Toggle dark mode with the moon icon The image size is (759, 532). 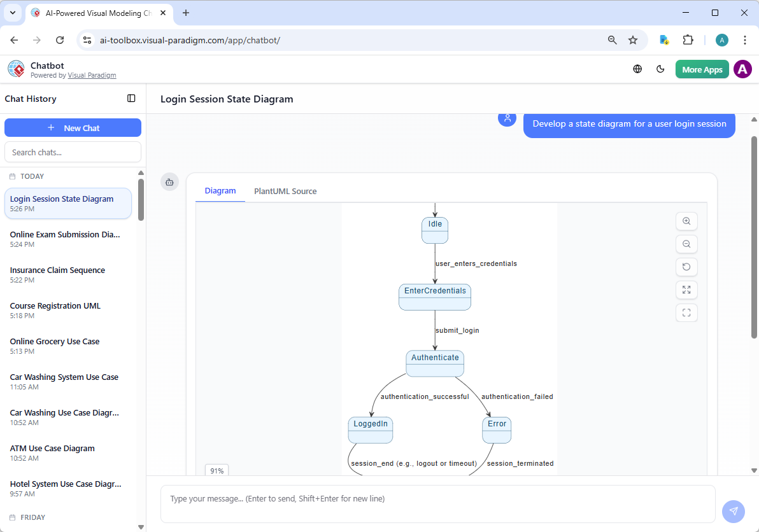660,69
